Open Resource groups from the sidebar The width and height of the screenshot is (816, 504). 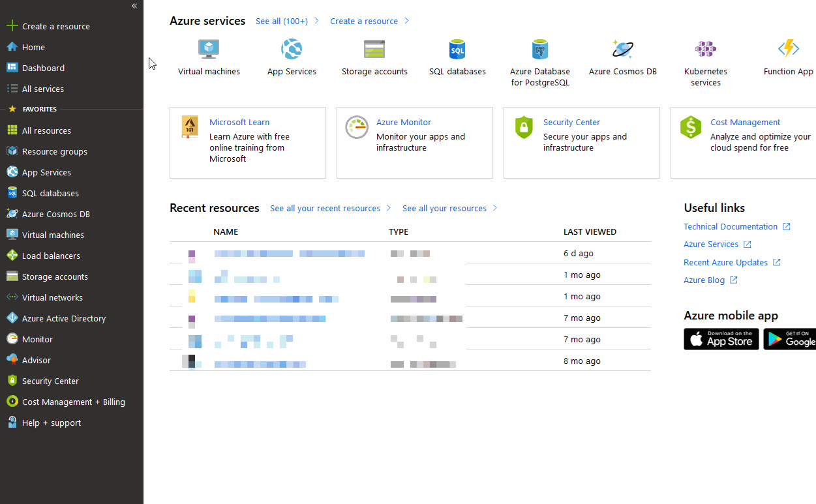pos(54,151)
